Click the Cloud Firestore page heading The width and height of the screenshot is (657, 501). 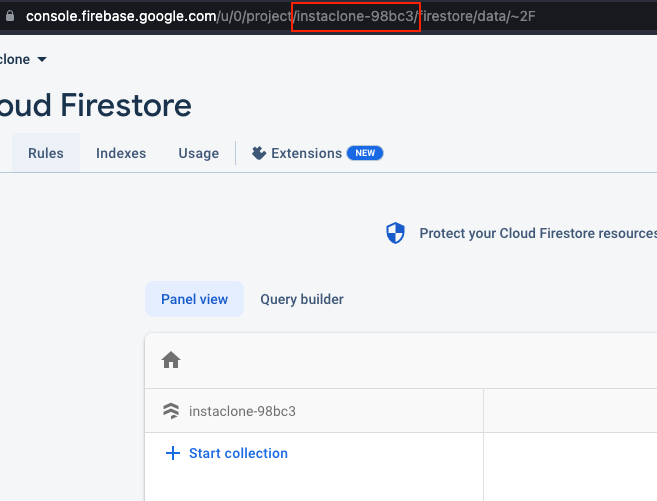click(96, 105)
